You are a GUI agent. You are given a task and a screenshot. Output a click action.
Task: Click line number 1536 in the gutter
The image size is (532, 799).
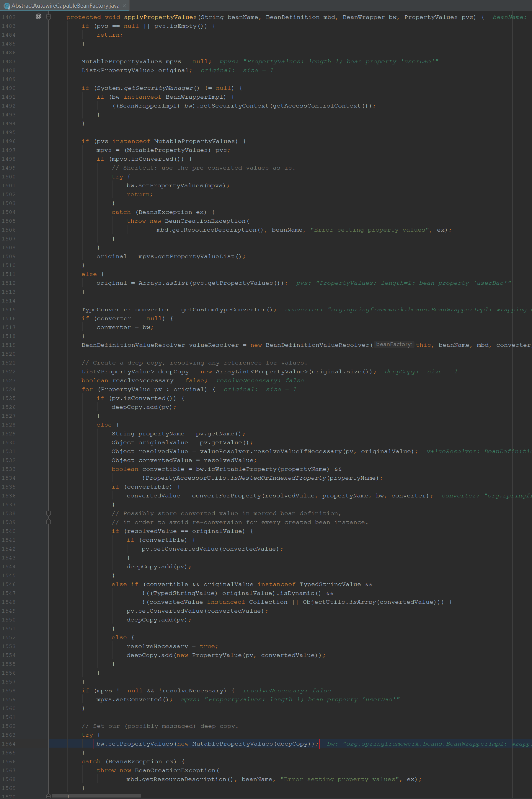[x=9, y=496]
